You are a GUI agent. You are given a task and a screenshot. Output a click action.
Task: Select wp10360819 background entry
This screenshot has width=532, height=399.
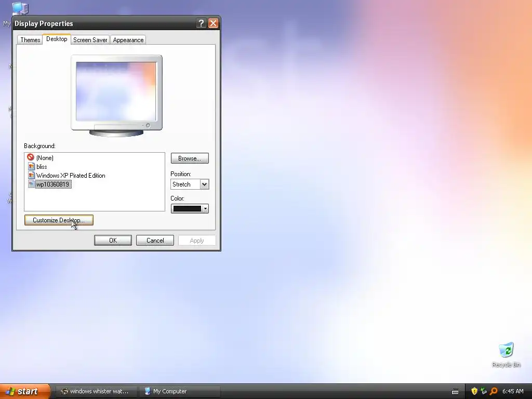tap(53, 184)
